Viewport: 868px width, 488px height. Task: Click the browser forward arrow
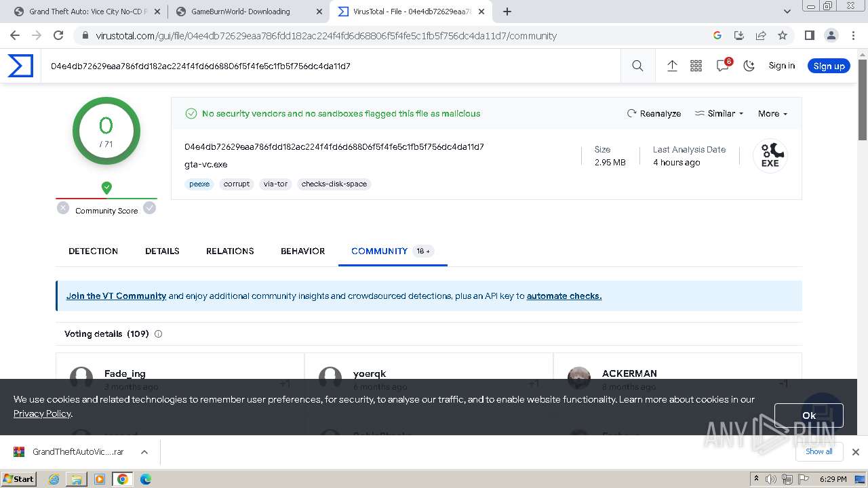pyautogui.click(x=37, y=35)
